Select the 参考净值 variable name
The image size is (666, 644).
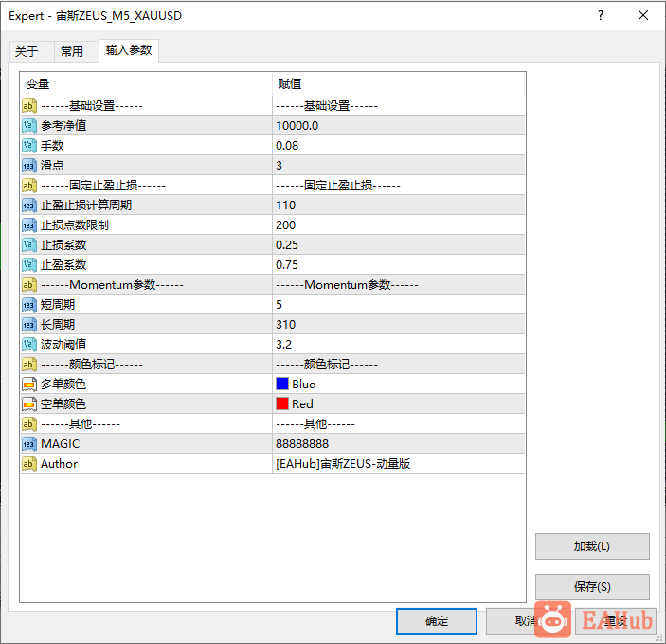[x=63, y=126]
